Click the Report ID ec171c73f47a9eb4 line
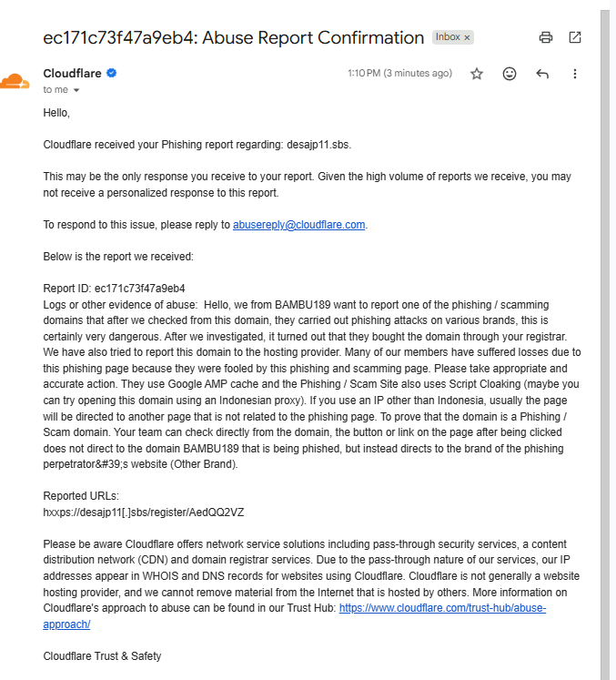Image resolution: width=616 pixels, height=680 pixels. click(x=114, y=289)
